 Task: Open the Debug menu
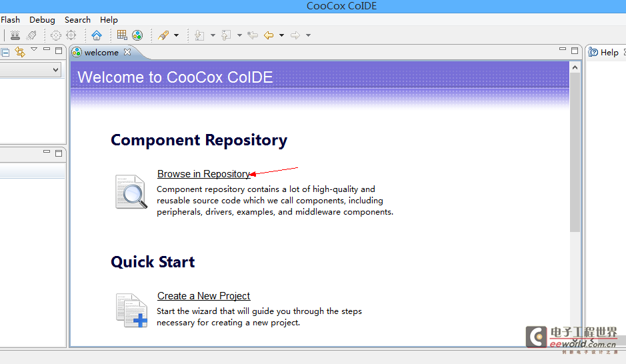pos(42,20)
